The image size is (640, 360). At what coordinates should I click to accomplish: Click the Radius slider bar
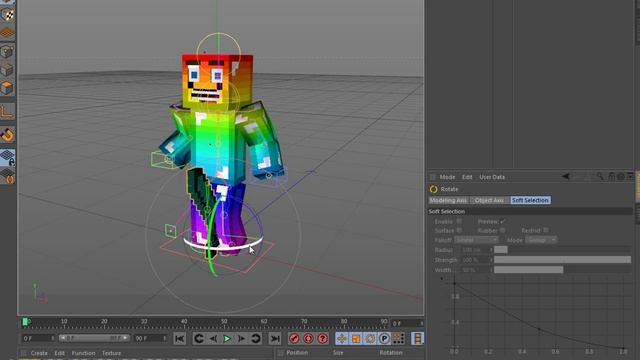click(562, 250)
